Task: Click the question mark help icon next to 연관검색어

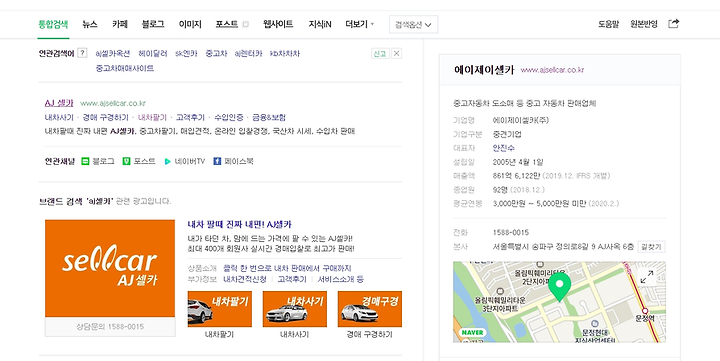Action: click(x=82, y=53)
